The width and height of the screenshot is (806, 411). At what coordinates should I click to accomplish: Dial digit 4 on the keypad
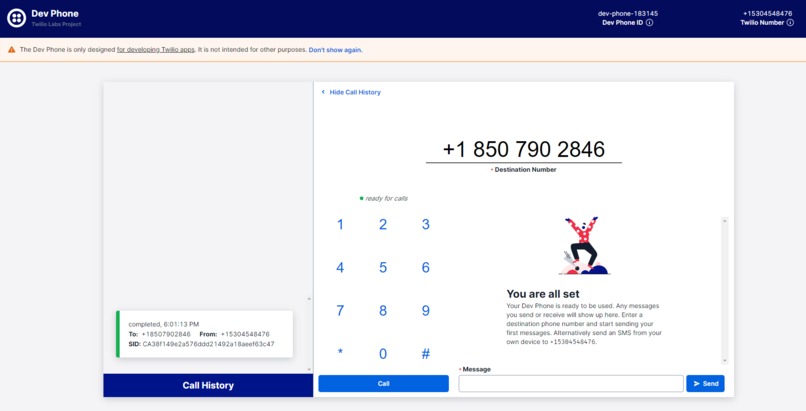click(x=340, y=268)
